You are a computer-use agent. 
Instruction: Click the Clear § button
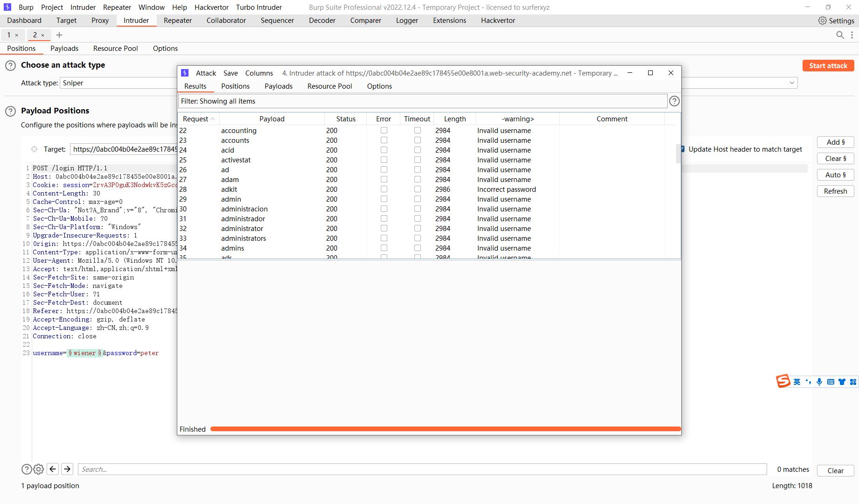click(x=836, y=159)
